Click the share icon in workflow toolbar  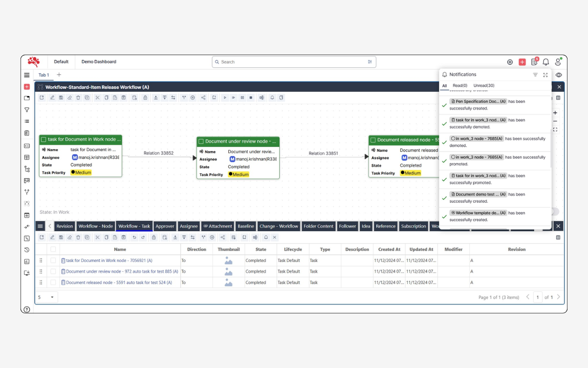click(203, 98)
